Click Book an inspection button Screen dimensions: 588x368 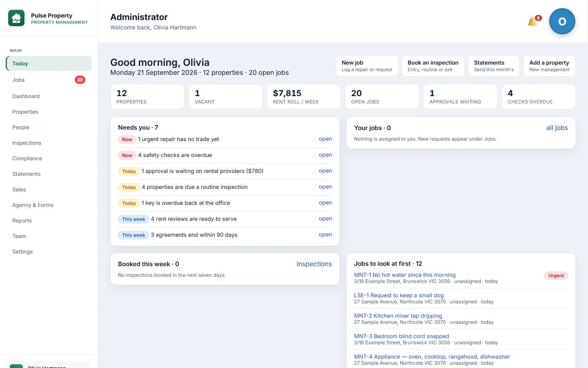click(x=433, y=66)
